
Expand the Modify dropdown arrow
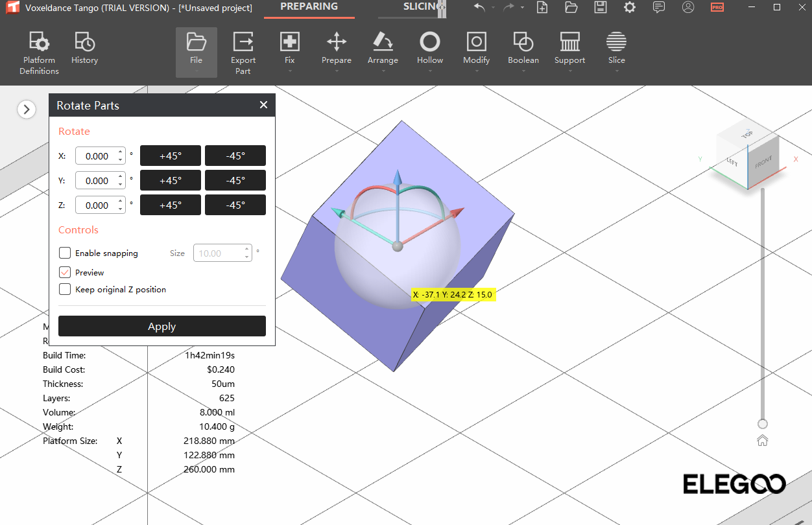tap(476, 71)
